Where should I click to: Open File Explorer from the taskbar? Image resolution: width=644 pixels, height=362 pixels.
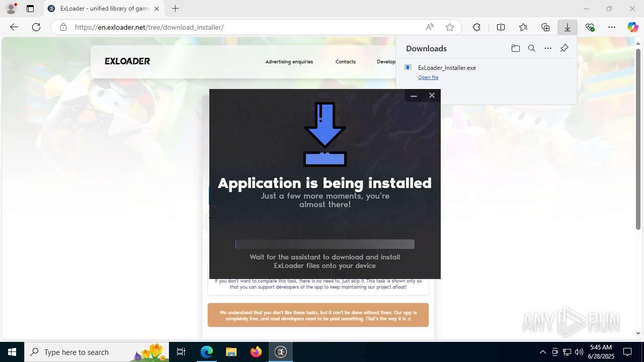click(231, 352)
